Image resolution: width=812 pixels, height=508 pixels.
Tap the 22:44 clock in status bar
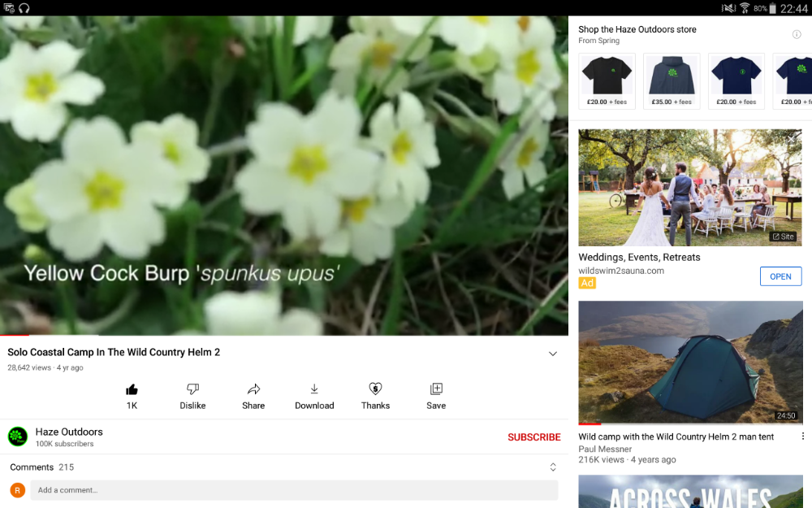click(794, 8)
